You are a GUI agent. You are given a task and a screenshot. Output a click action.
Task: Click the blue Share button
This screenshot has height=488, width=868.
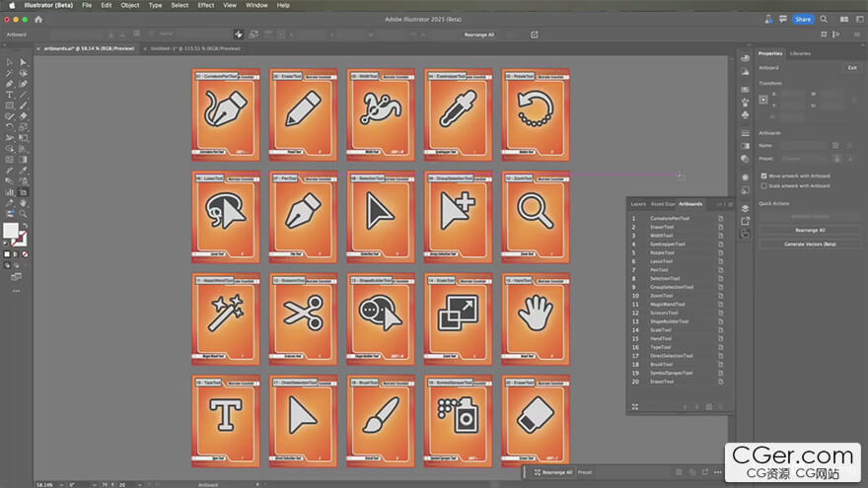click(x=802, y=19)
